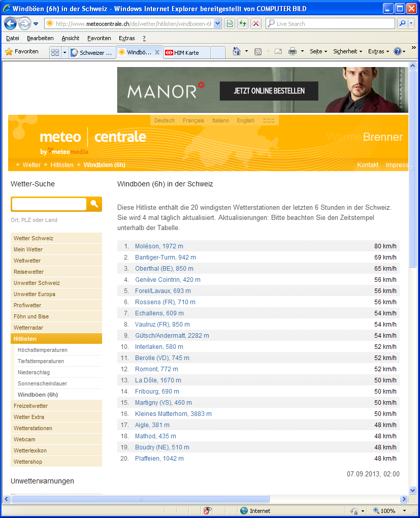420x518 pixels.
Task: Open the address bar URL dropdown arrow
Action: 217,23
